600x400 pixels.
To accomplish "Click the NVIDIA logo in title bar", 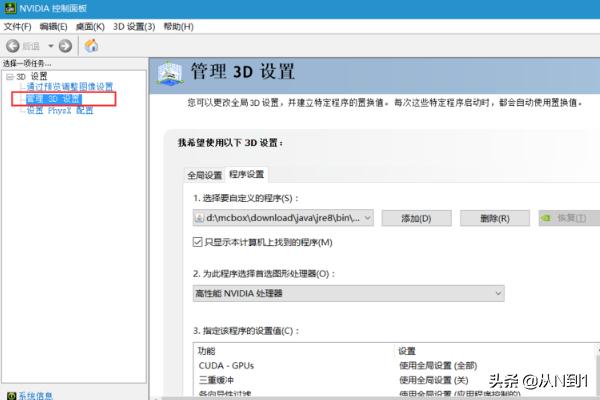I will point(10,8).
